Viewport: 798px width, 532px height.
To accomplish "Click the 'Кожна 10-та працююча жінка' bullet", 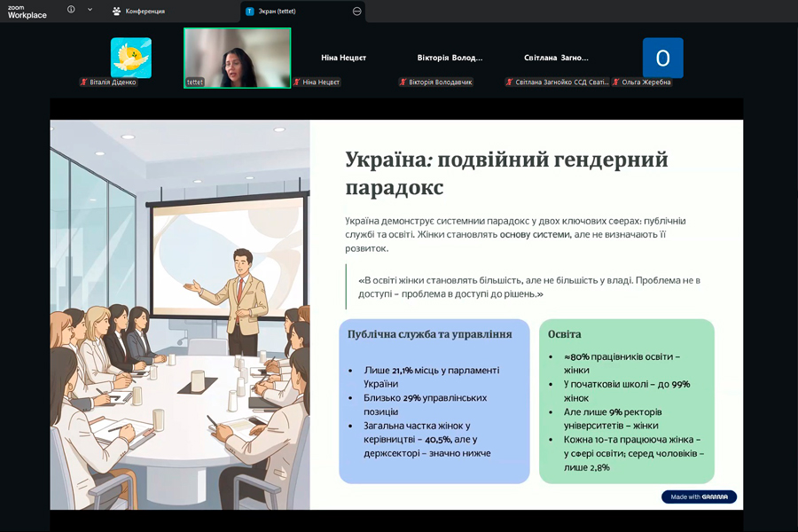I will (634, 453).
